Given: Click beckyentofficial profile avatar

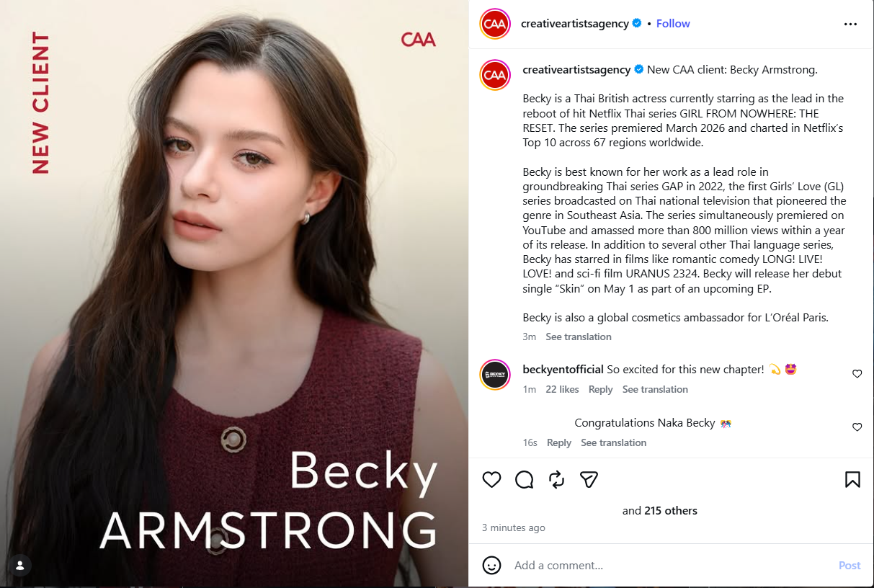Looking at the screenshot, I should point(495,375).
